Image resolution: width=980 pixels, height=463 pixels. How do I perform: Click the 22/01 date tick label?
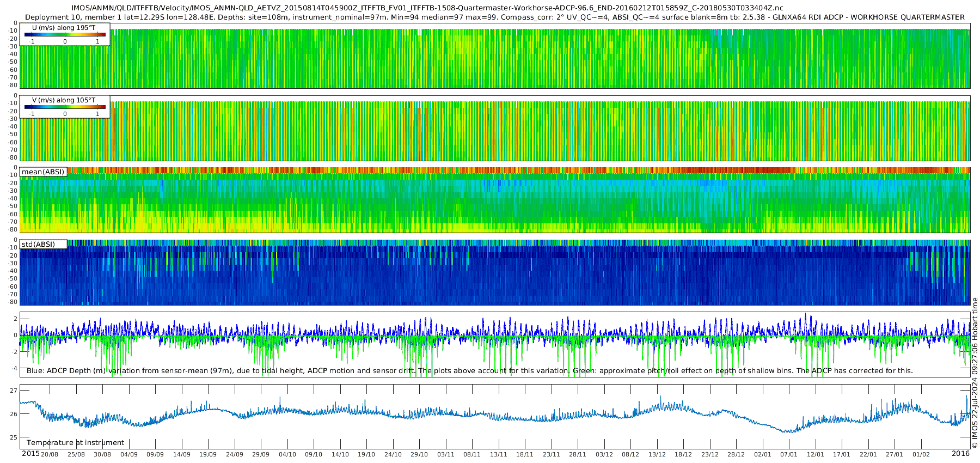868,454
